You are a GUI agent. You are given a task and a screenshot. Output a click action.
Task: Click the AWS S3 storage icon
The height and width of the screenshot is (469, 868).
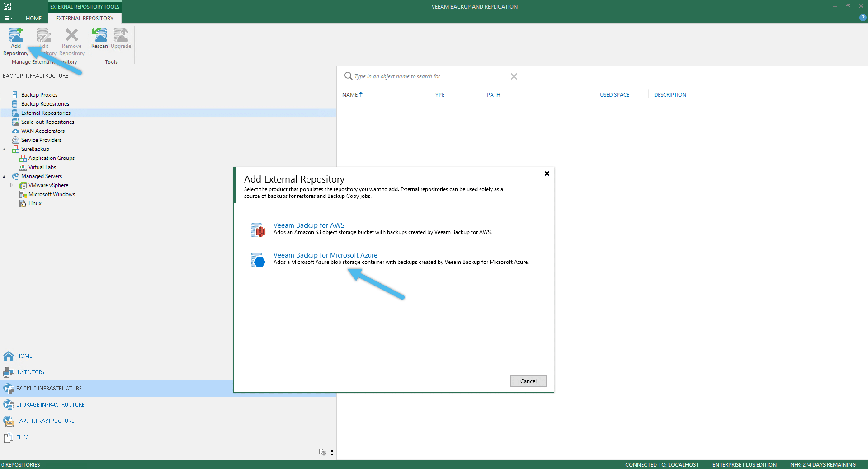click(x=258, y=230)
